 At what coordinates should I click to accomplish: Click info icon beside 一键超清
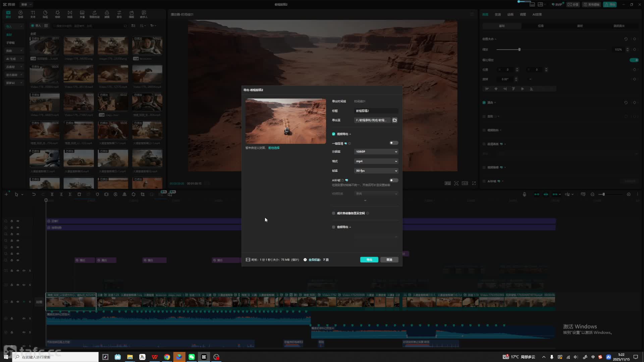click(x=350, y=143)
